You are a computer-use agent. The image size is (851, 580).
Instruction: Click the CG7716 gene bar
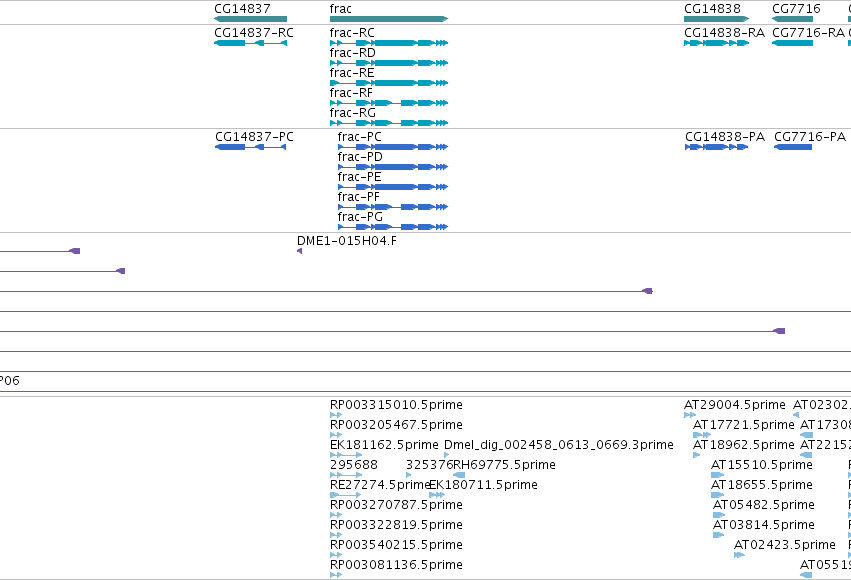pyautogui.click(x=792, y=19)
